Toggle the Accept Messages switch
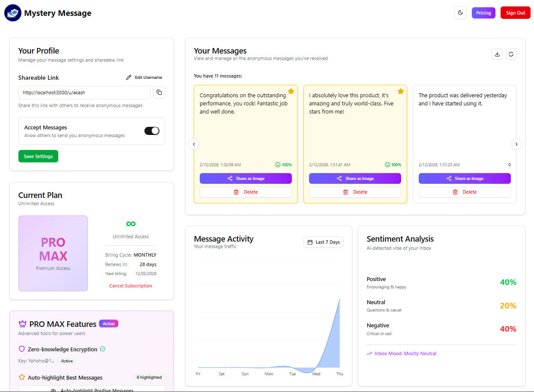The image size is (534, 392). pyautogui.click(x=152, y=131)
